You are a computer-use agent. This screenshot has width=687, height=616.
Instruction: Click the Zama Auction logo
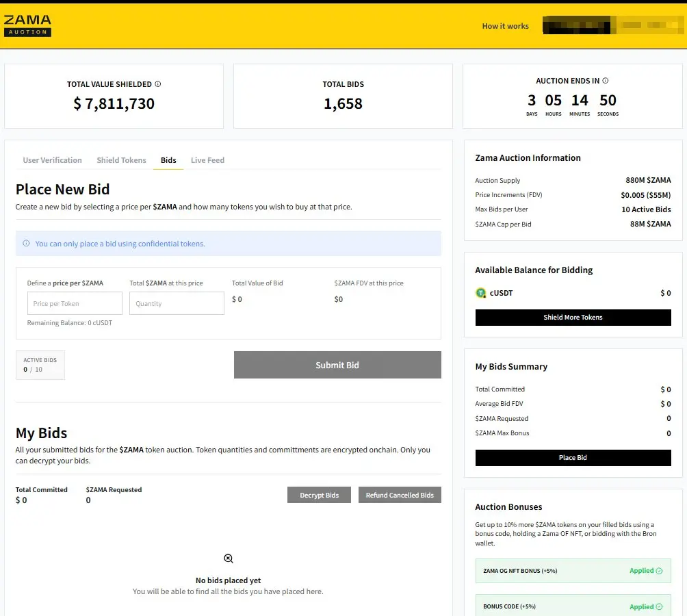(27, 26)
